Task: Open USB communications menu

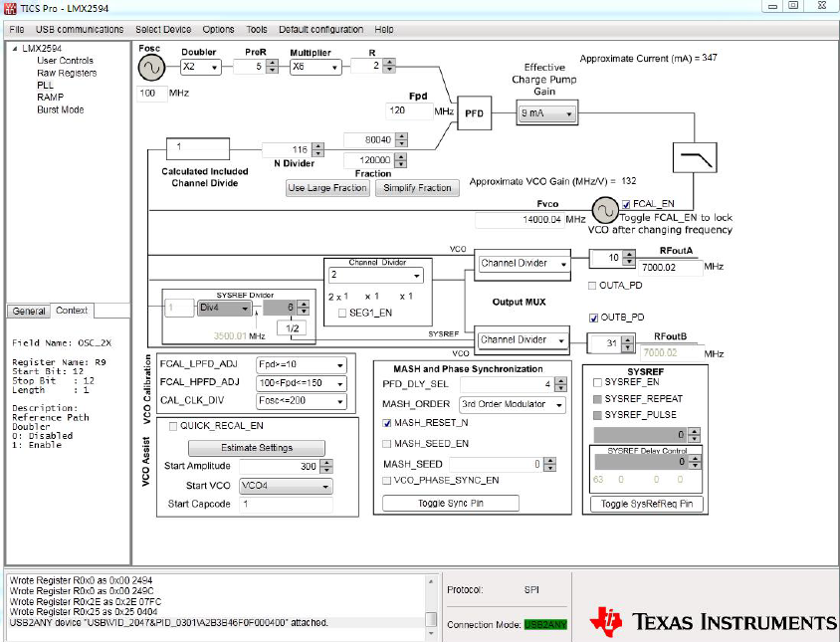Action: tap(80, 30)
